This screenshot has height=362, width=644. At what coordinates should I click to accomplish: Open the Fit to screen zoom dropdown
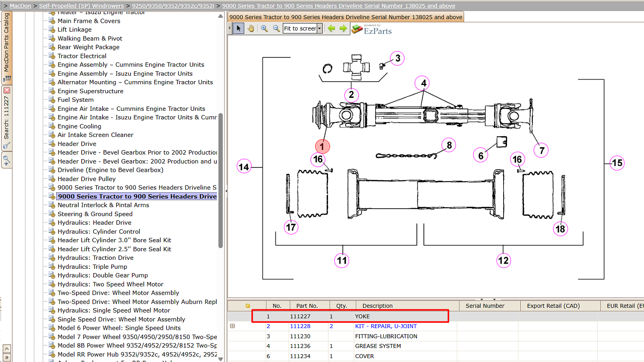[319, 28]
